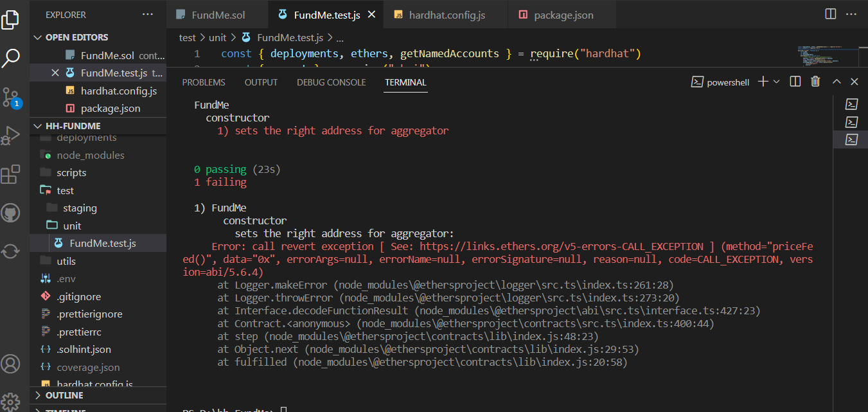Select hardhat.config.js in Open Editors
This screenshot has height=412, width=868.
tap(98, 91)
